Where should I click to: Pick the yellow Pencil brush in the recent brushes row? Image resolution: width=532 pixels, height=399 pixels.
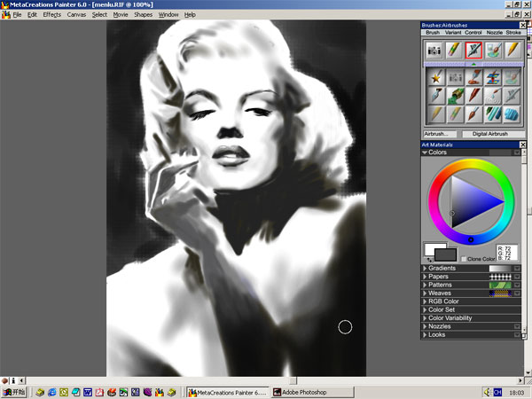pyautogui.click(x=513, y=51)
